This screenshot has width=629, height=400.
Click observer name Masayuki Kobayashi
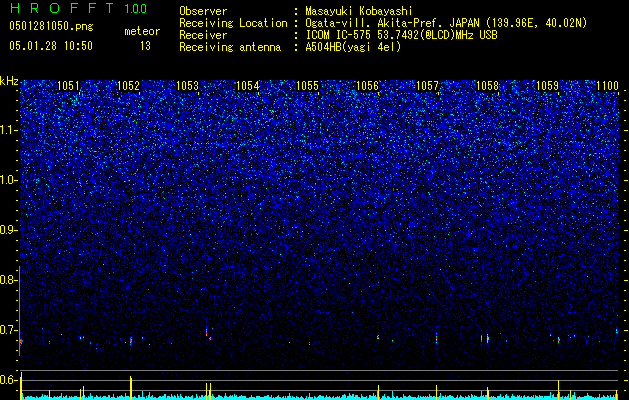(x=359, y=11)
